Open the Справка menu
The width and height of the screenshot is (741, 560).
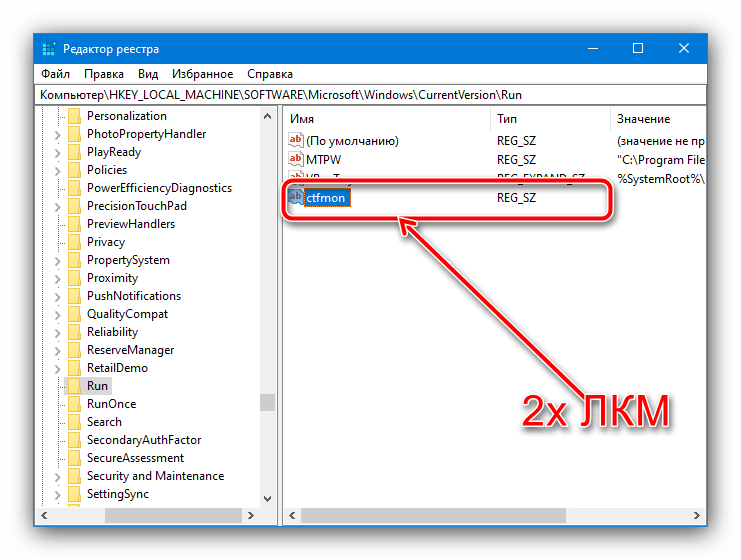(x=270, y=74)
